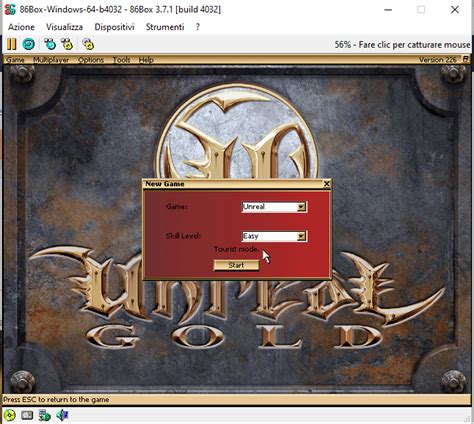Viewport: 474px width, 424px height.
Task: Open the Unreal Game menu
Action: [x=15, y=60]
